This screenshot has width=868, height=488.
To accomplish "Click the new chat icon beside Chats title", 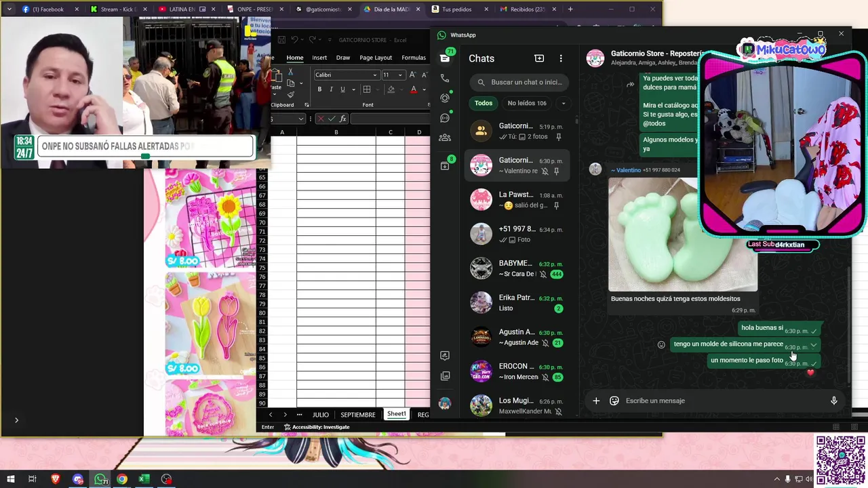I will tap(539, 58).
